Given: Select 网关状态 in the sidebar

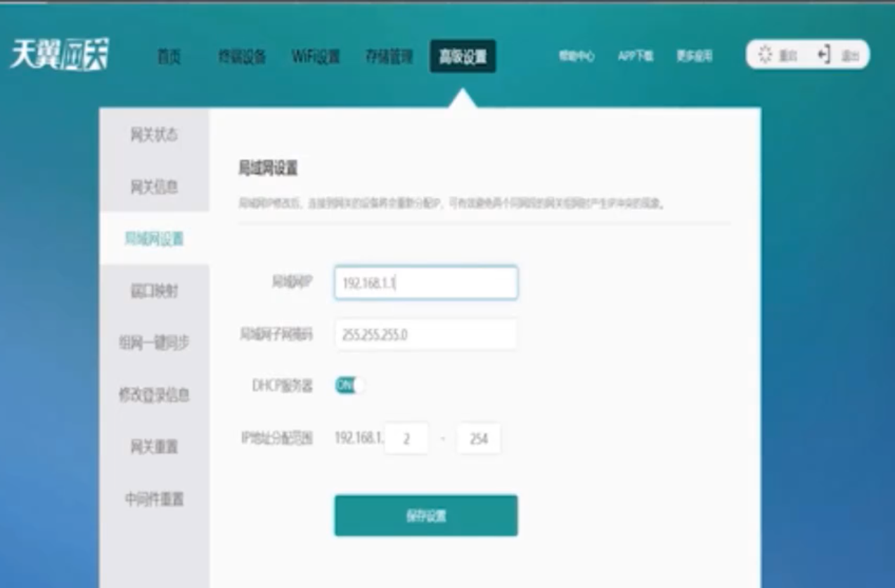Looking at the screenshot, I should tap(154, 135).
